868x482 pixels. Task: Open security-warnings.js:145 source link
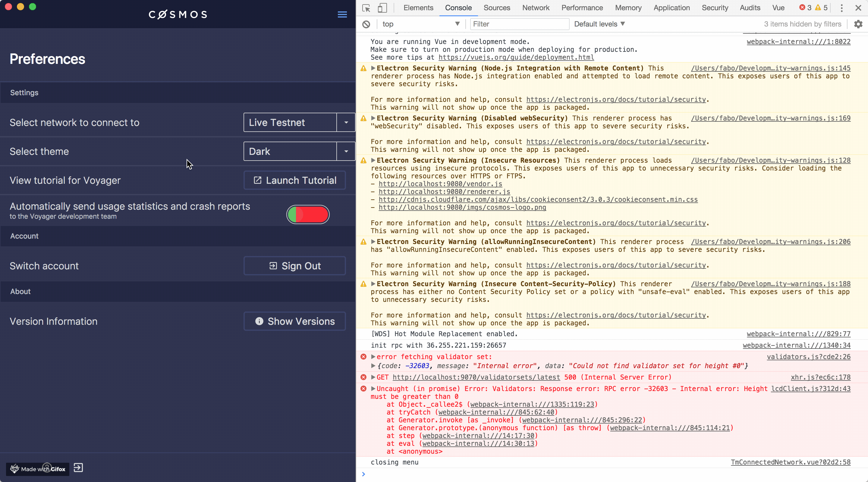[x=771, y=68]
